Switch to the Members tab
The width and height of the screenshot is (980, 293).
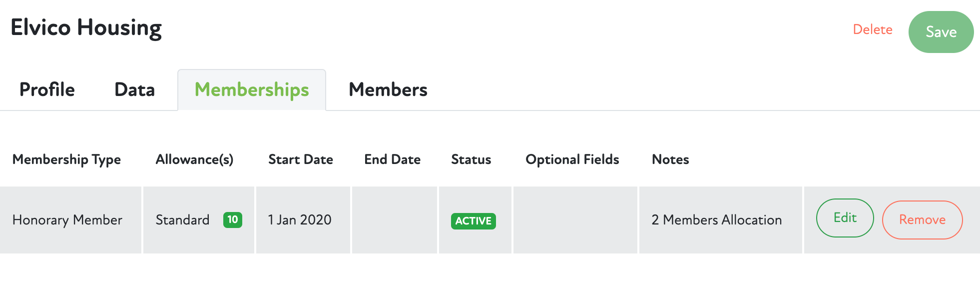tap(389, 90)
